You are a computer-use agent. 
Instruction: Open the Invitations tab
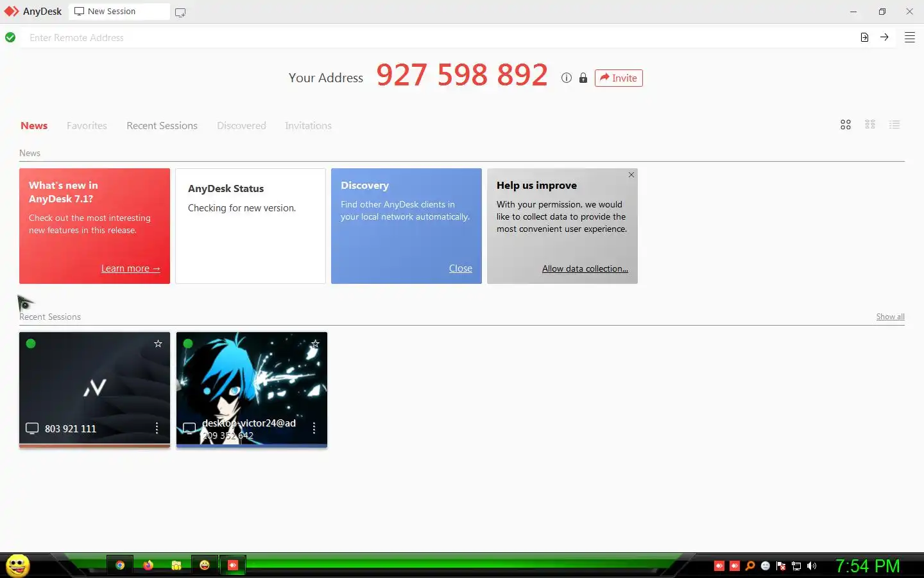(x=308, y=126)
